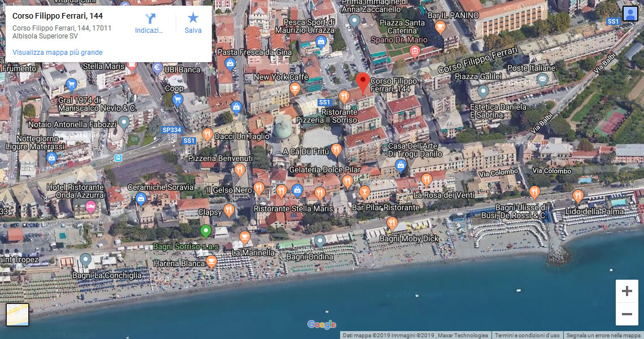The height and width of the screenshot is (339, 644).
Task: Click the La Rosa dei Venti label
Action: 443,195
